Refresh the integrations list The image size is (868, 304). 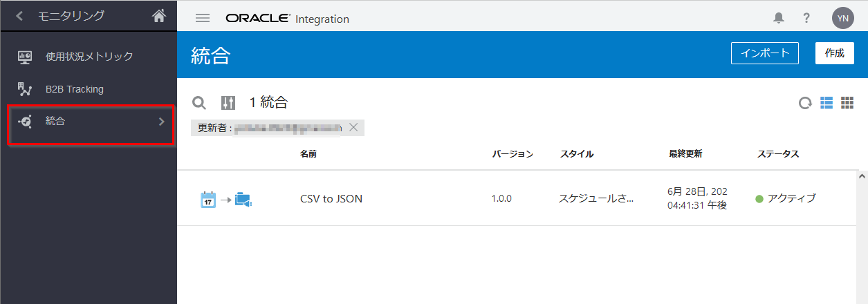click(x=805, y=104)
